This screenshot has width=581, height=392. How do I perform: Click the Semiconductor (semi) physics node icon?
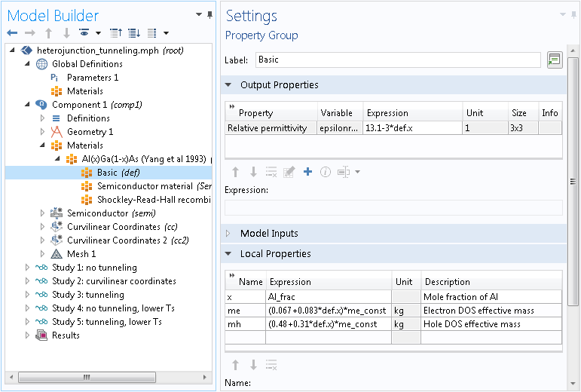click(x=55, y=213)
